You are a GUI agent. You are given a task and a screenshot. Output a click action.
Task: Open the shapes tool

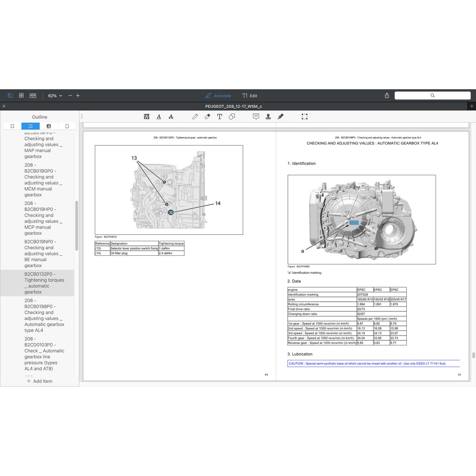(231, 117)
